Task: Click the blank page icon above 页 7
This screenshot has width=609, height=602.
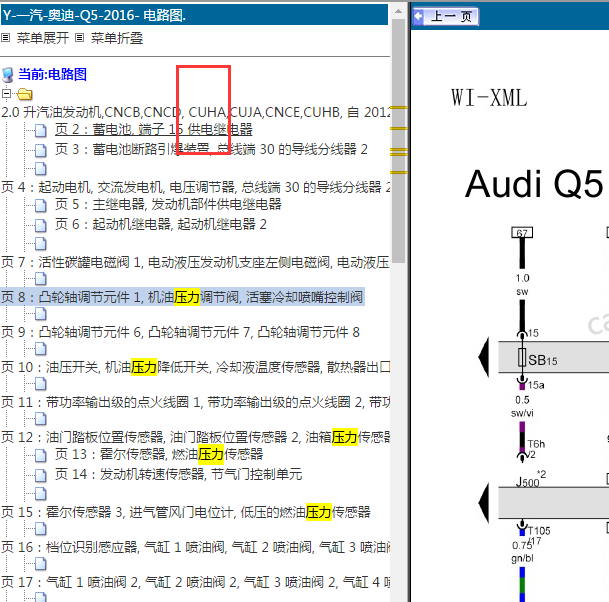Action: (41, 244)
